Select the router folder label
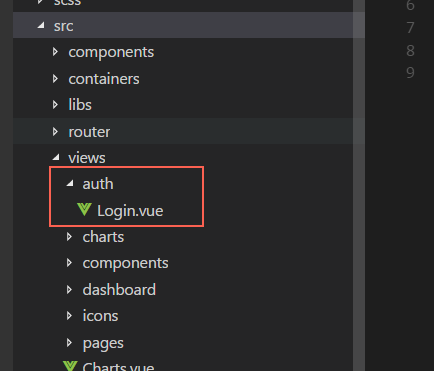Viewport: 434px width, 371px height. click(x=89, y=132)
